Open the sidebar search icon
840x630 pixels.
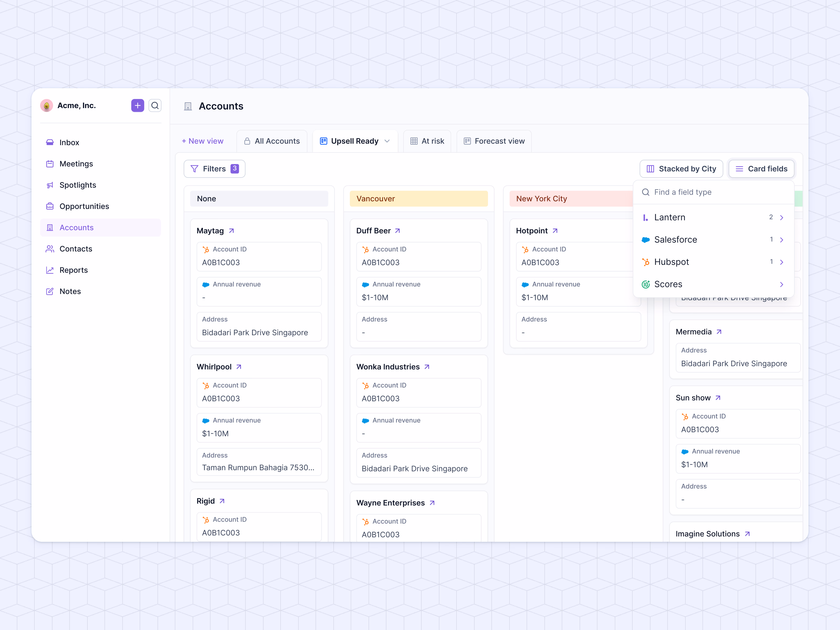click(155, 106)
